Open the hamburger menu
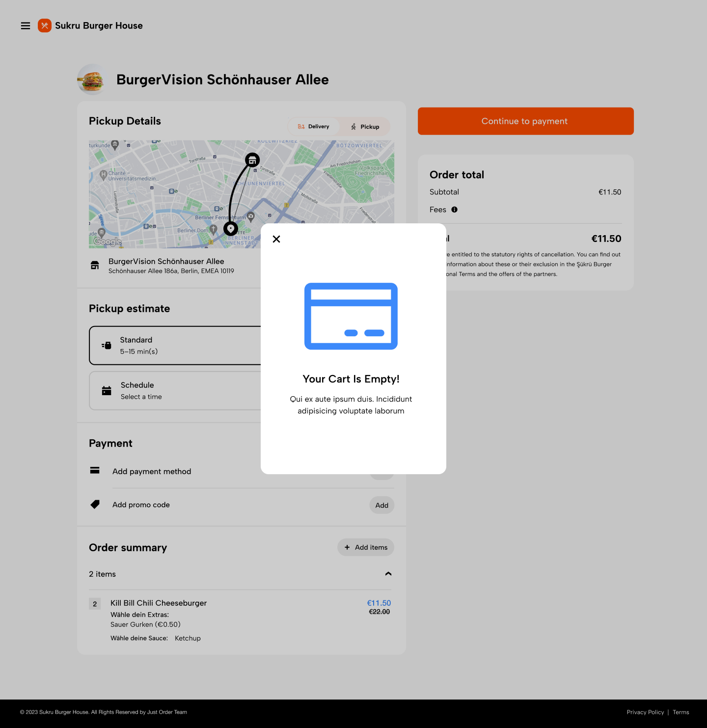Screen dimensions: 707x728 [26, 26]
